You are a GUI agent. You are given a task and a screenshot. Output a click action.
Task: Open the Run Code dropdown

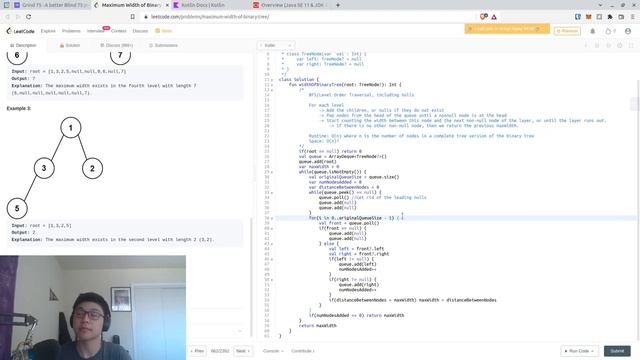pos(579,351)
